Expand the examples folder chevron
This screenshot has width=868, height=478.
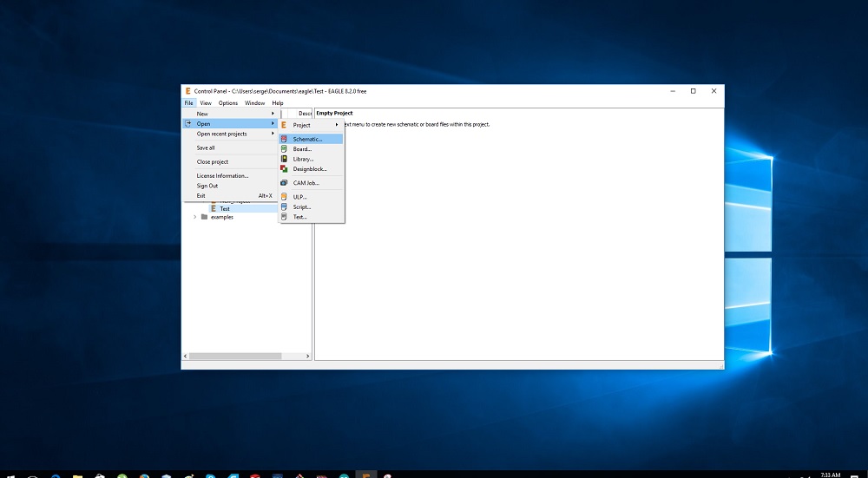click(194, 217)
